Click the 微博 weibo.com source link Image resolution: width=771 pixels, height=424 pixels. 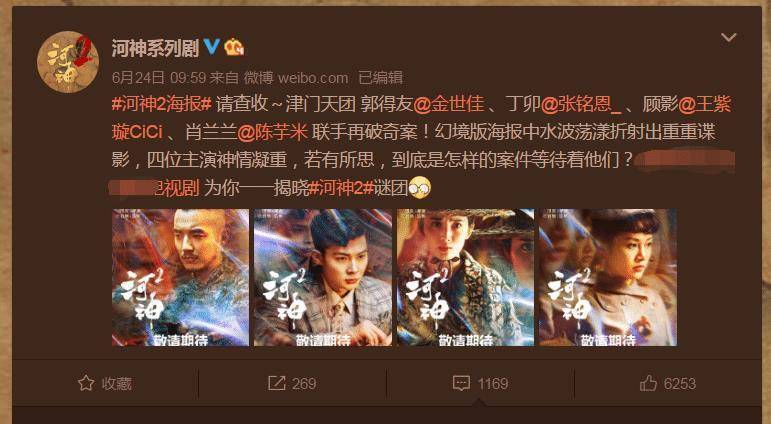[296, 78]
